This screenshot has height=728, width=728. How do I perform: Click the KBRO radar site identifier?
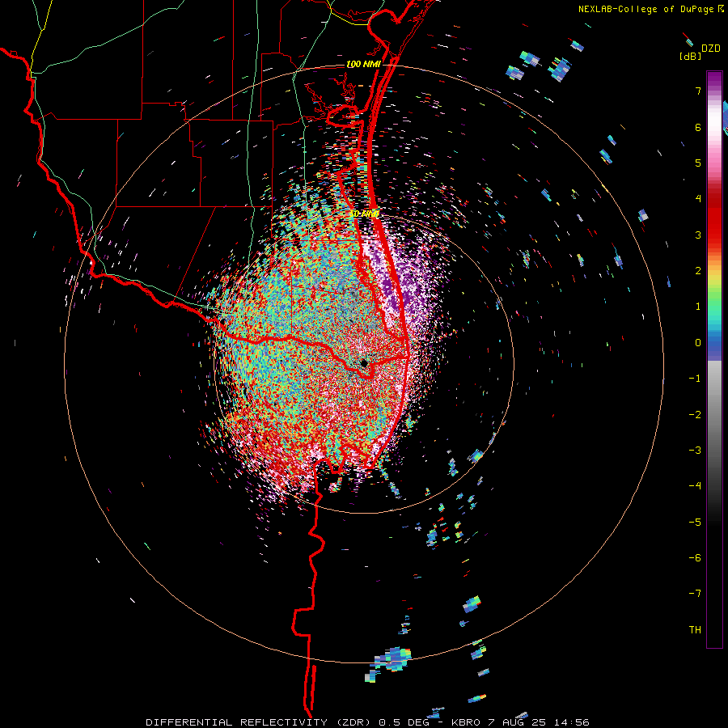coord(464,722)
